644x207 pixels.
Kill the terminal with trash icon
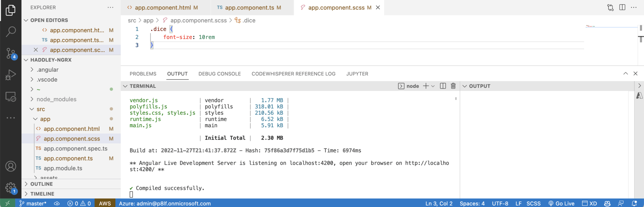(x=453, y=86)
